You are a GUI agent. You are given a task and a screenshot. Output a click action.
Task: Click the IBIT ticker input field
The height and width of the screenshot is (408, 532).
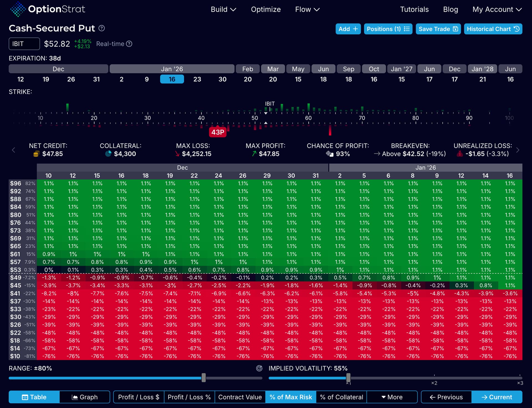tap(24, 44)
